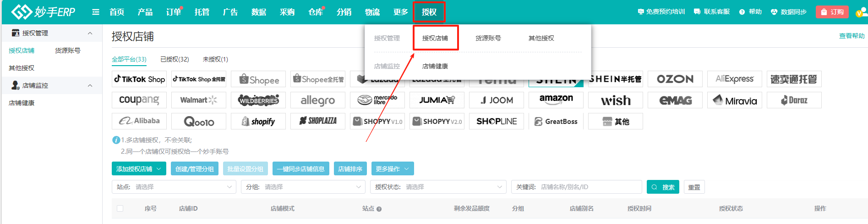Click the 搜索 button
868x224 pixels.
coord(663,187)
